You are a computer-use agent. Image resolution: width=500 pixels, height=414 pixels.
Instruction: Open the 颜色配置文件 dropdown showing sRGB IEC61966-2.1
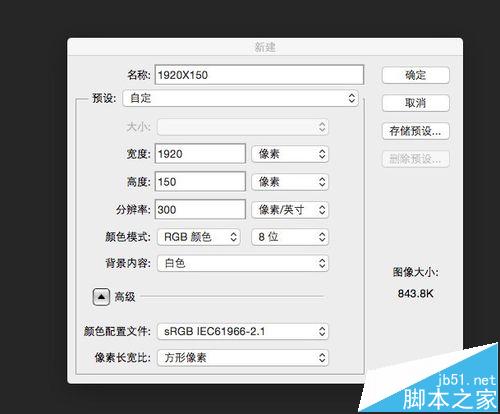[x=243, y=331]
